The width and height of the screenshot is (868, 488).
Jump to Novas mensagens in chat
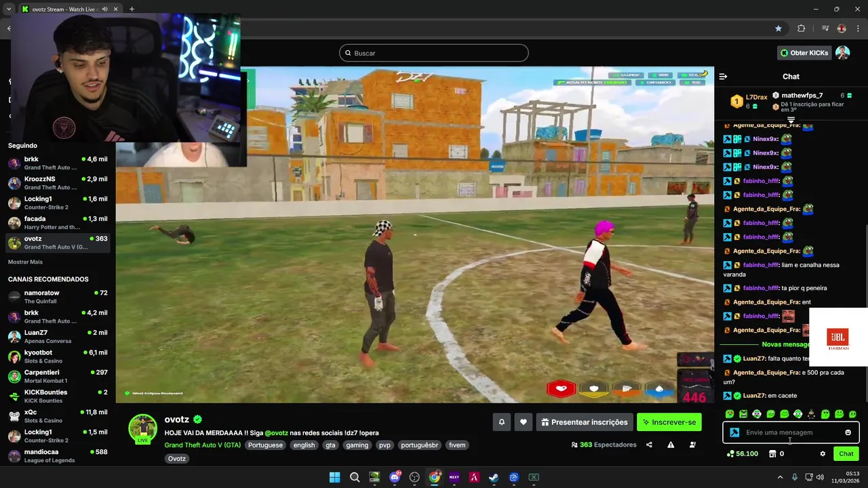(787, 344)
